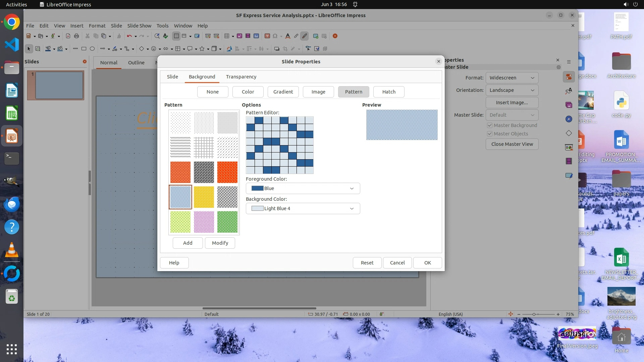Click the Print icon in toolbar
Screen dimensions: 644x362
pyautogui.click(x=76, y=36)
